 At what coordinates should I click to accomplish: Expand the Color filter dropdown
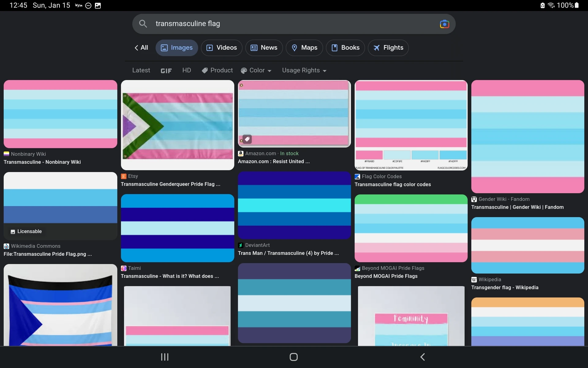(256, 70)
